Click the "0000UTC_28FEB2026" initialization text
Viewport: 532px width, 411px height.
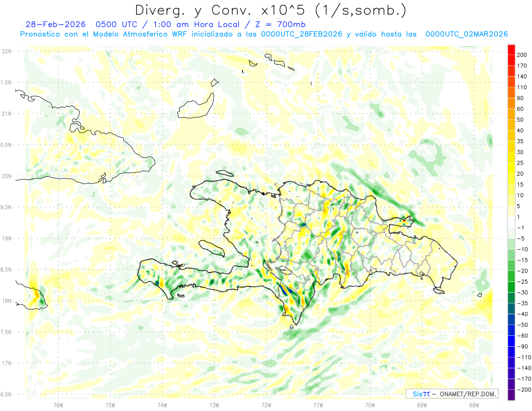coord(302,34)
